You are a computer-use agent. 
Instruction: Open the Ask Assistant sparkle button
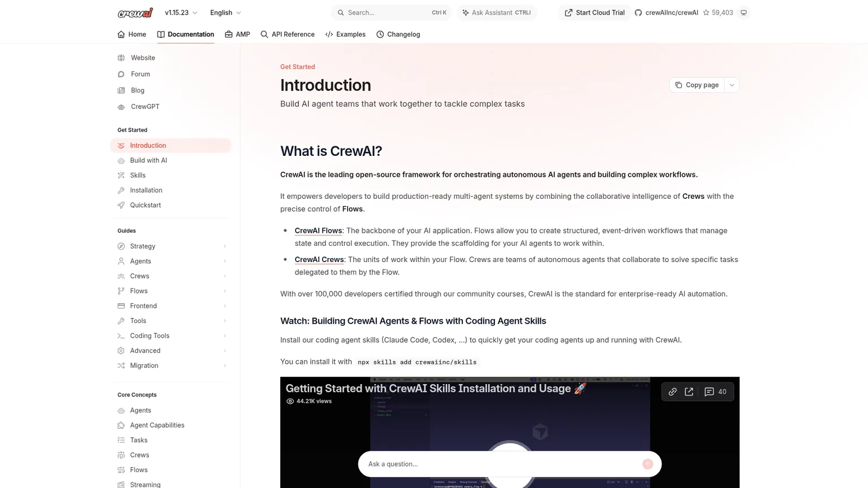point(496,12)
